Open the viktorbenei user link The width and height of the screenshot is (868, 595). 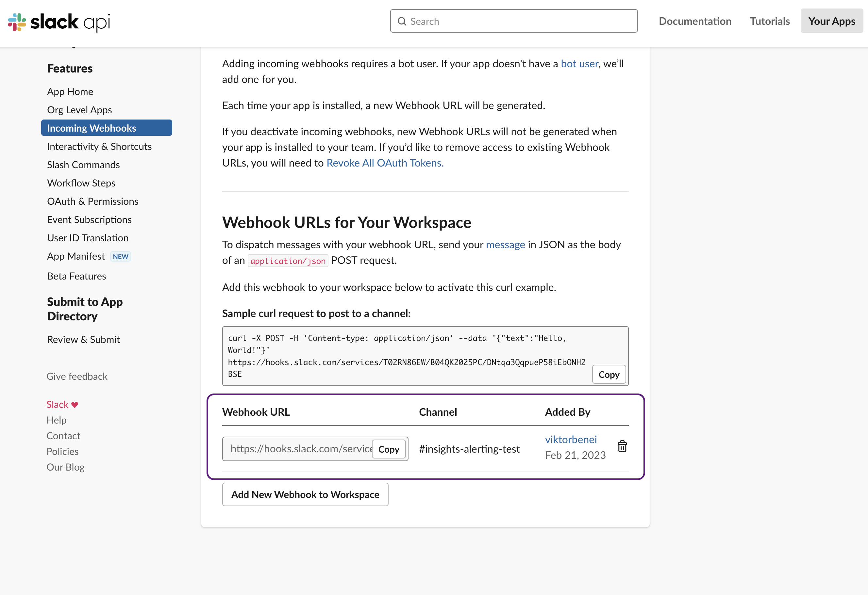[x=571, y=439]
